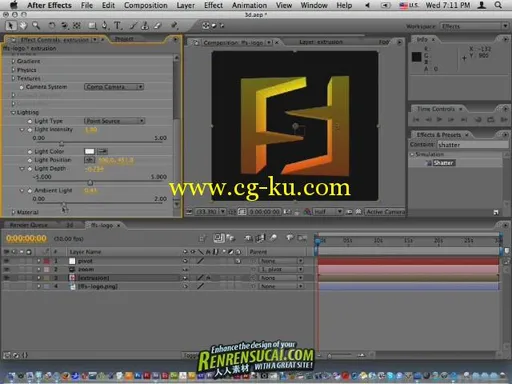Open the Camera System dropdown
This screenshot has width=512, height=384.
(114, 87)
